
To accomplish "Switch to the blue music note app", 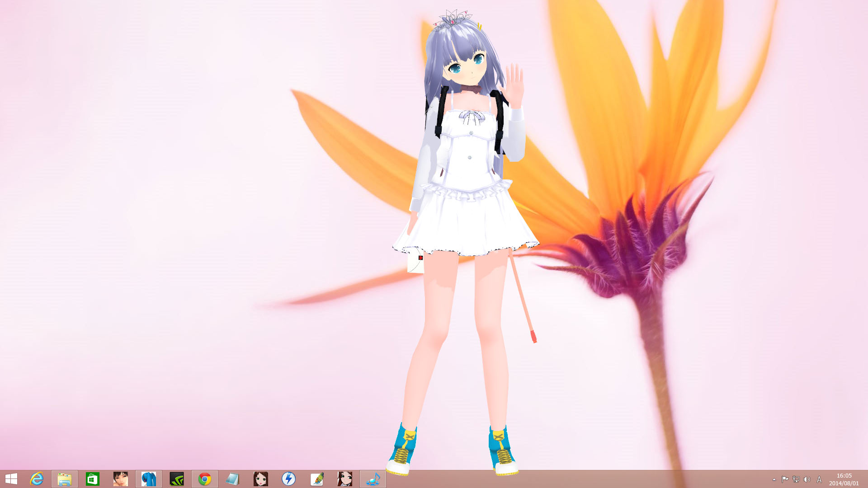I will pyautogui.click(x=373, y=479).
